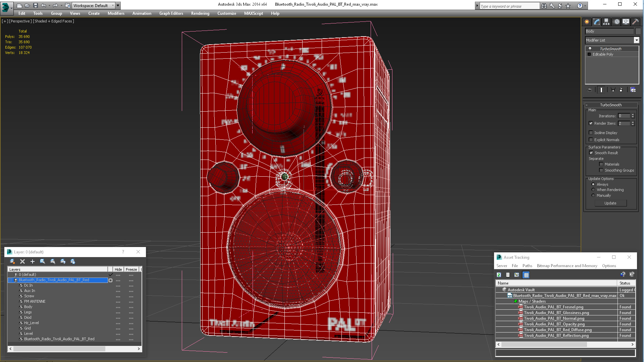Click Delete layer X icon
The image size is (644, 362).
(x=22, y=261)
